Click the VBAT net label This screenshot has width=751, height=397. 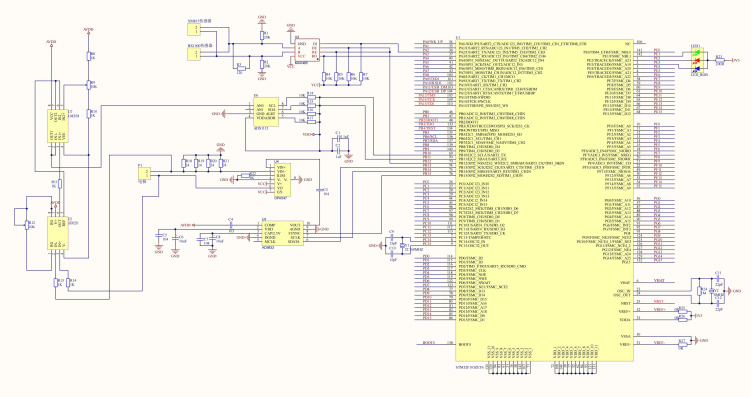pos(659,281)
